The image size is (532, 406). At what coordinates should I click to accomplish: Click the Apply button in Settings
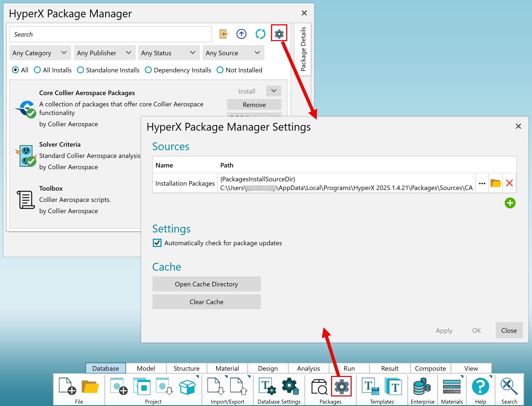click(x=444, y=330)
